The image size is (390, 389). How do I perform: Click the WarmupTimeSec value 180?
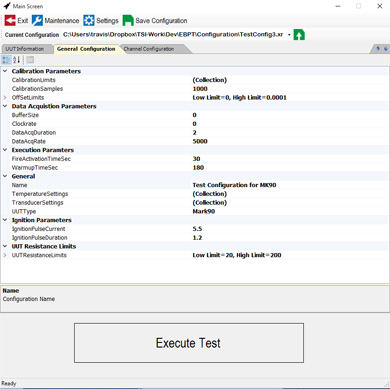click(x=198, y=167)
